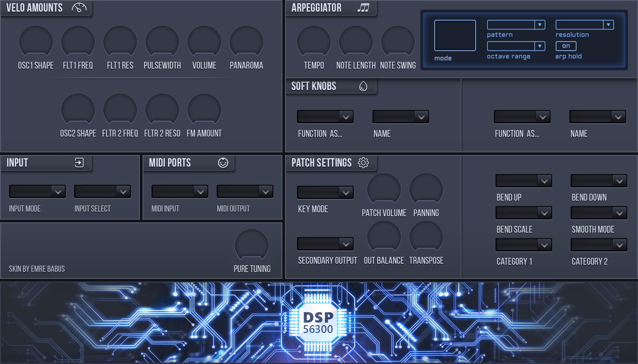Click the Soft Knobs droplet icon

363,86
